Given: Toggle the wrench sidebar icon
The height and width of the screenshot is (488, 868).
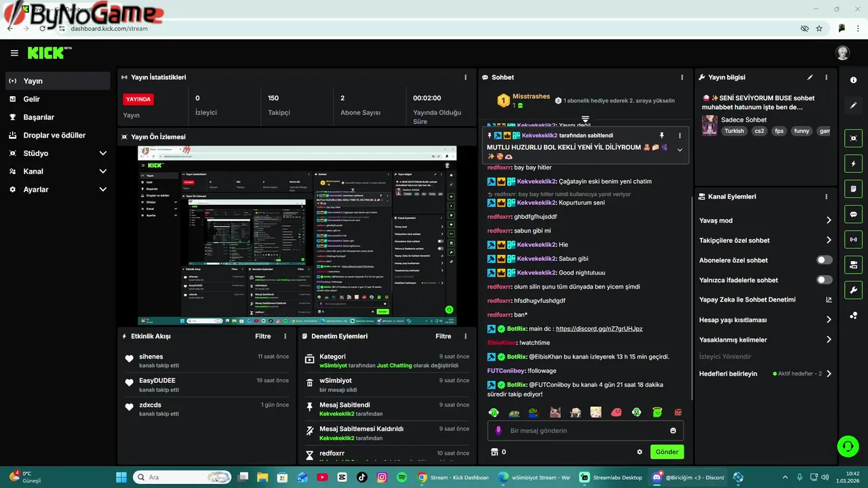Looking at the screenshot, I should coord(854,290).
